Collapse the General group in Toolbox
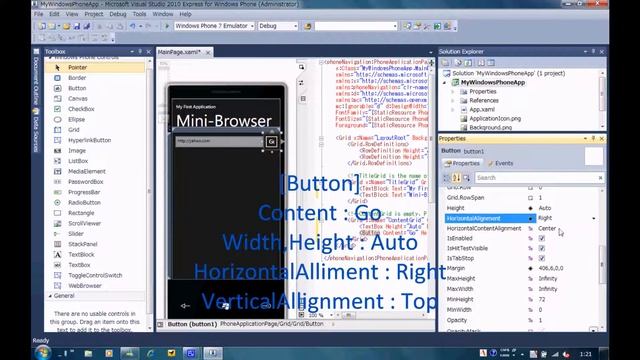 point(50,296)
